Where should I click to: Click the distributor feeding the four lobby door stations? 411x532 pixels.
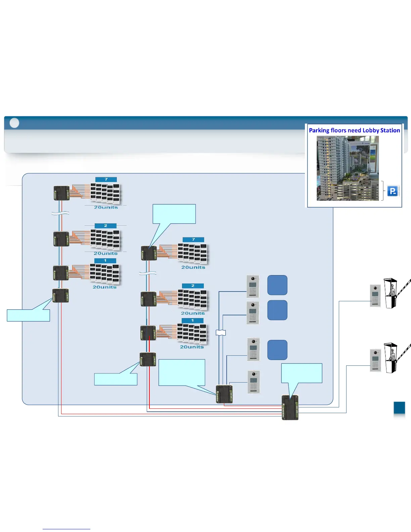(224, 394)
